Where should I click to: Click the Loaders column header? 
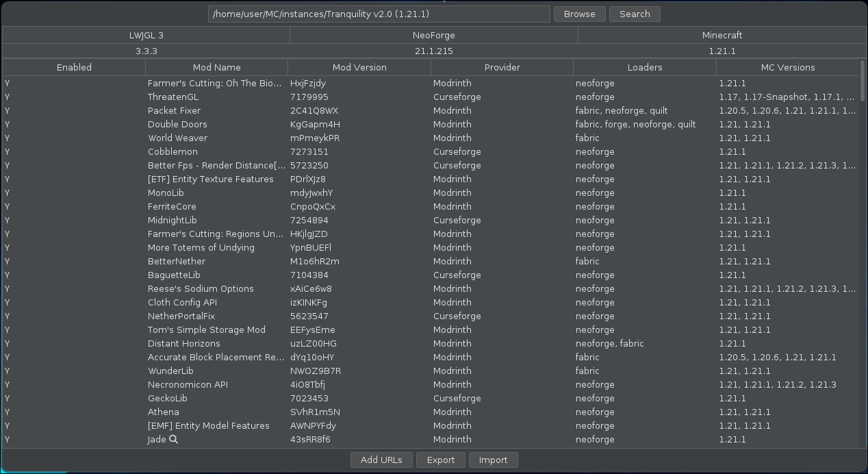pyautogui.click(x=644, y=67)
